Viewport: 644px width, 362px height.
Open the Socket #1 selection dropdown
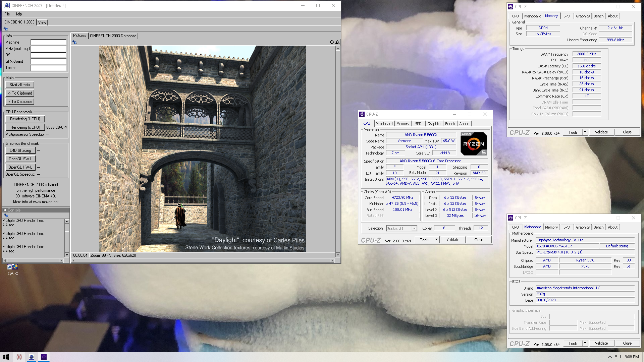point(414,228)
